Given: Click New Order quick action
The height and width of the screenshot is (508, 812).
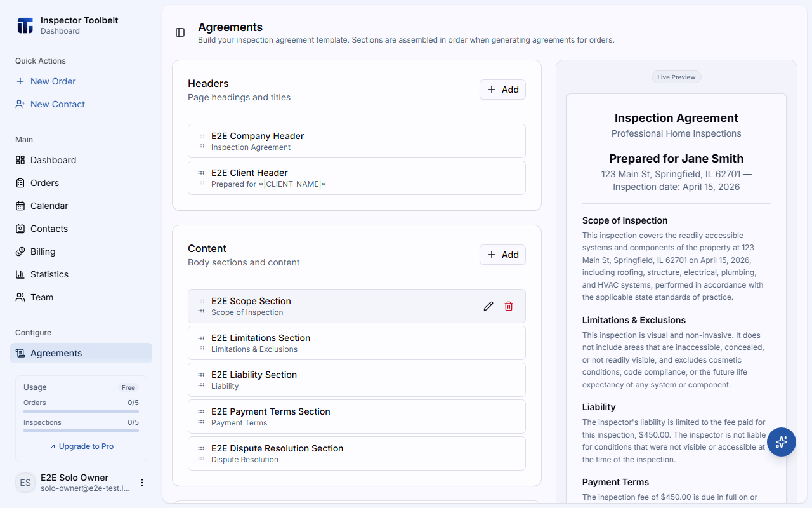Looking at the screenshot, I should click(x=81, y=81).
